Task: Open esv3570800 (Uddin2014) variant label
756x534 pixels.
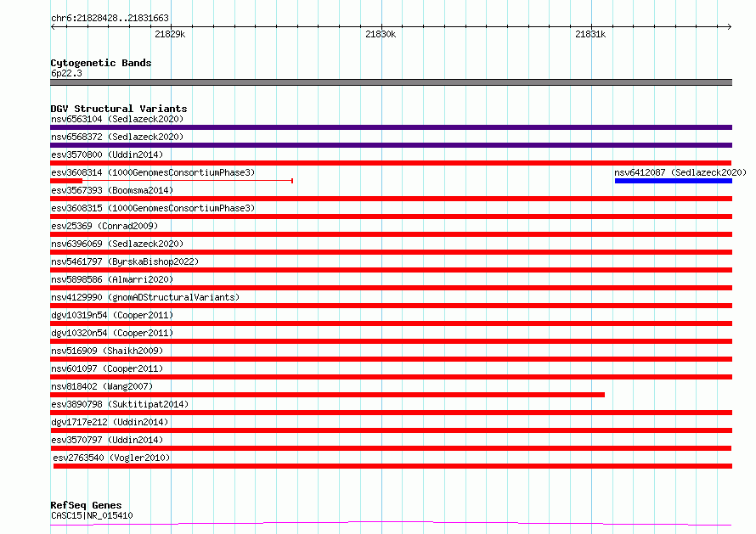Action: click(x=107, y=155)
